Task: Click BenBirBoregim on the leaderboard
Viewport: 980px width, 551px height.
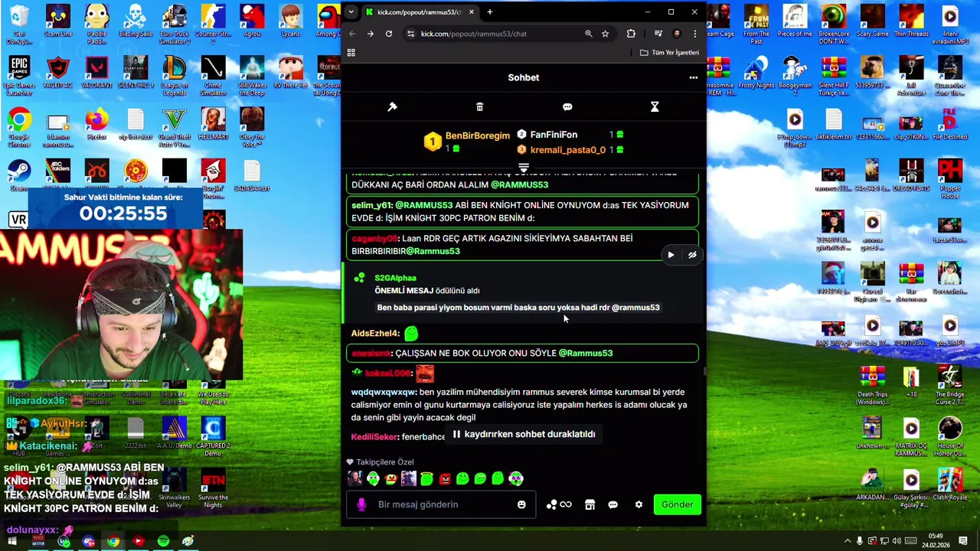Action: (477, 135)
